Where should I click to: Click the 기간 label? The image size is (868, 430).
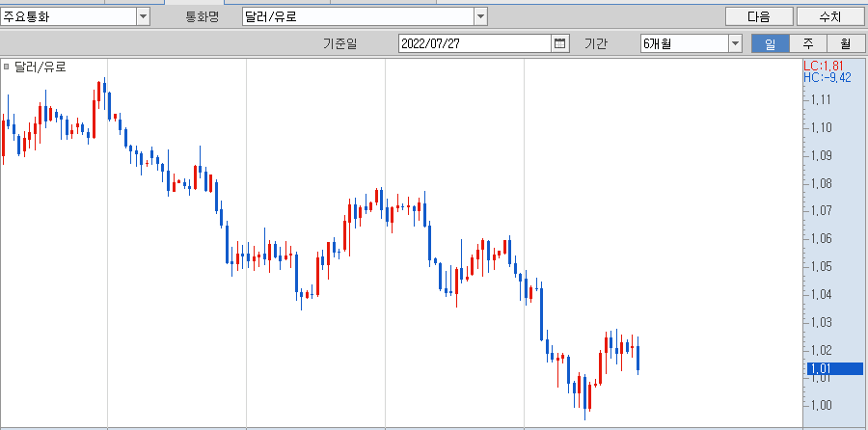[x=595, y=43]
